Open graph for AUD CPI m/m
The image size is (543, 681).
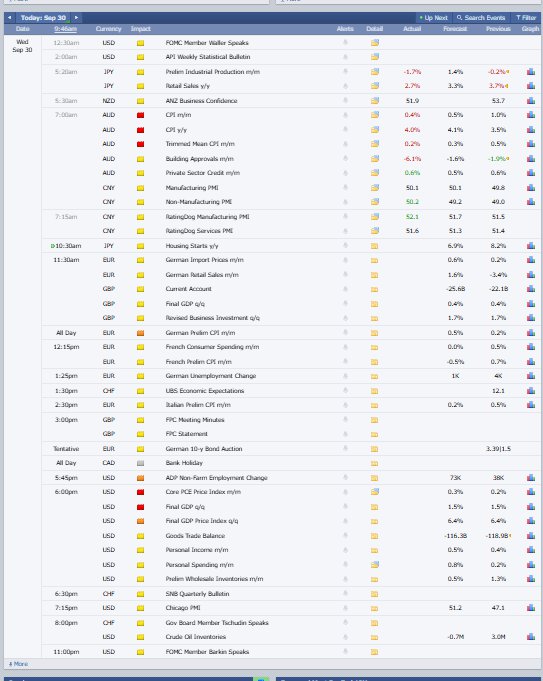tap(530, 115)
